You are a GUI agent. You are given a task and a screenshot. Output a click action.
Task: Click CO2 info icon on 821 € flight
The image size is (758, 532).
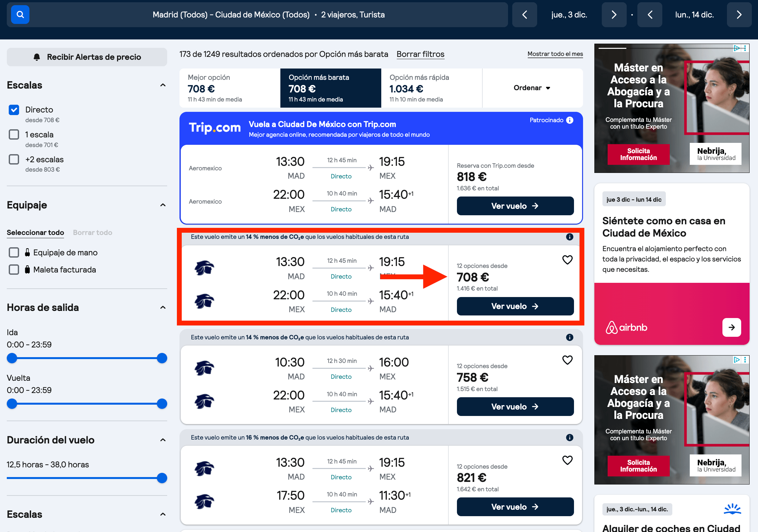pyautogui.click(x=569, y=438)
